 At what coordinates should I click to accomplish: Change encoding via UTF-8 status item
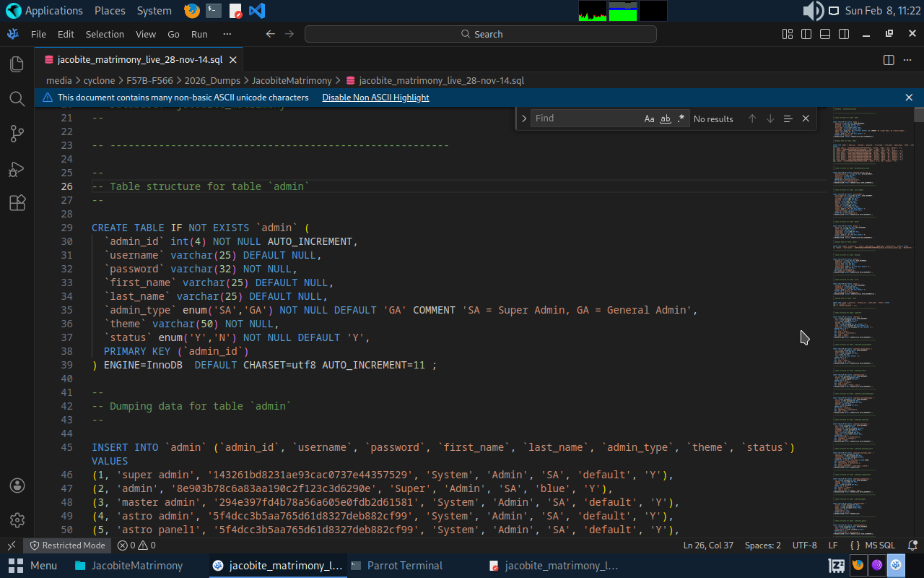point(805,545)
